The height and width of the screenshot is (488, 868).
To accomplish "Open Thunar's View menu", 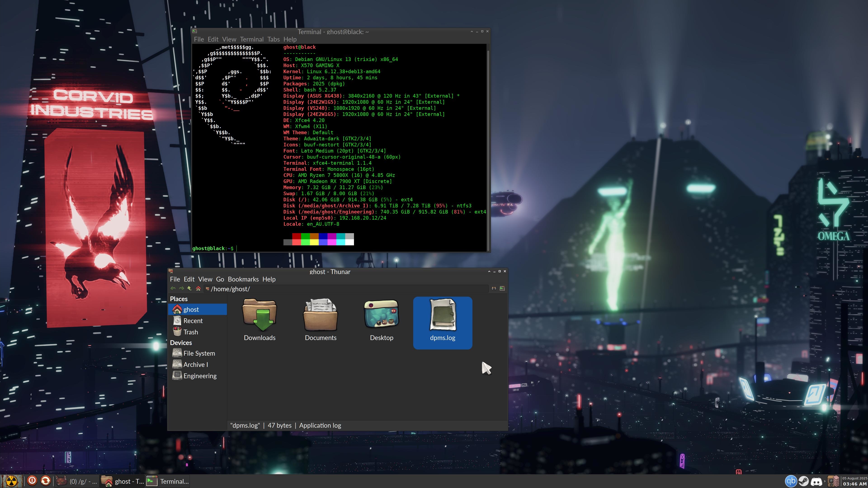I will 205,279.
